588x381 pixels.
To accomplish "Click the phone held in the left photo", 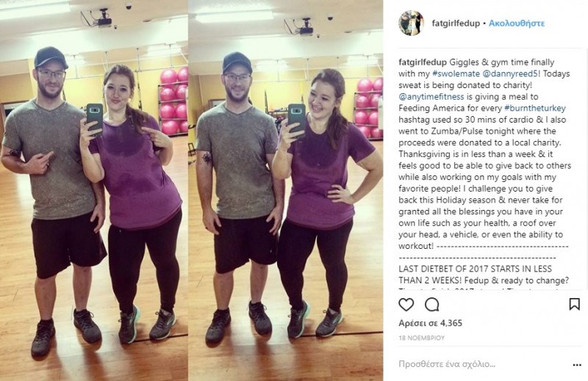I will click(95, 117).
